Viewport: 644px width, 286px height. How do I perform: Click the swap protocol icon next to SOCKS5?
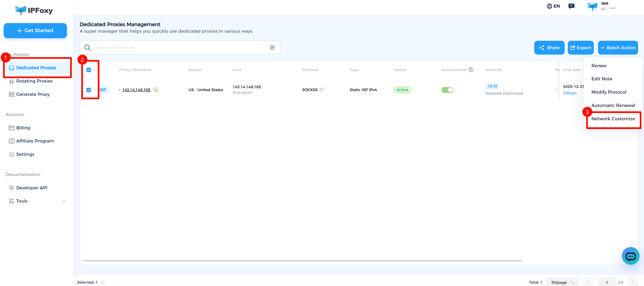click(x=322, y=89)
